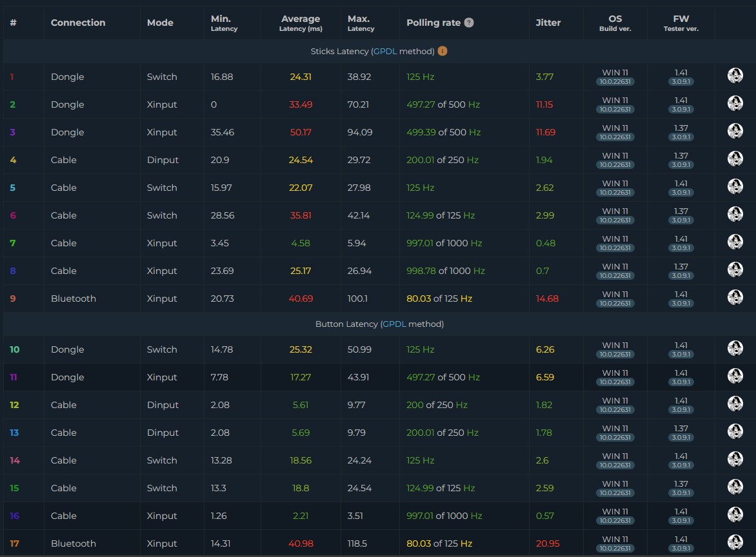Open tester avatar in row 15

pos(735,487)
